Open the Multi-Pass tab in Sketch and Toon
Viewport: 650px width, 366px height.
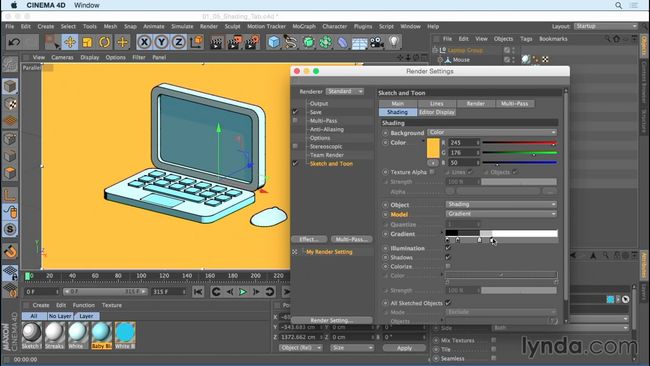[514, 104]
